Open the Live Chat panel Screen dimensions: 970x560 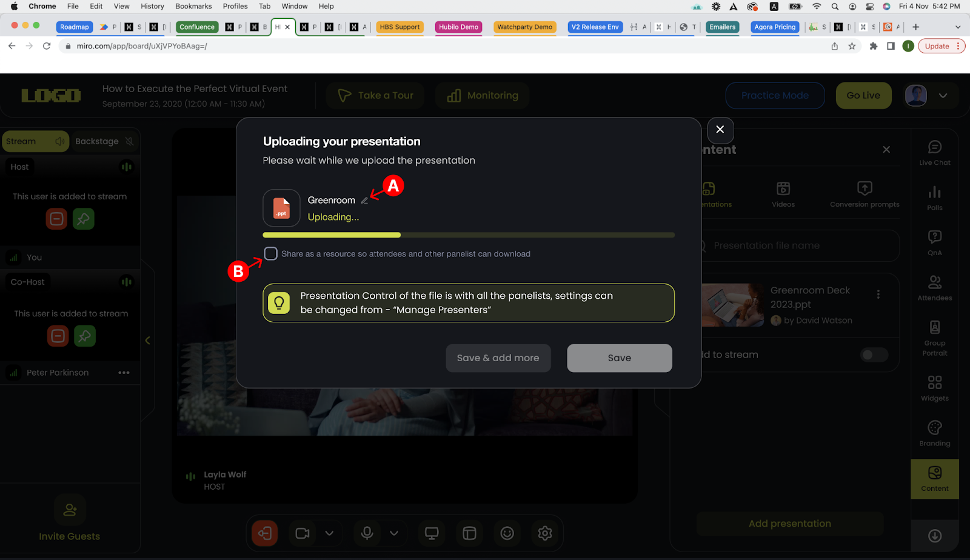pyautogui.click(x=935, y=153)
